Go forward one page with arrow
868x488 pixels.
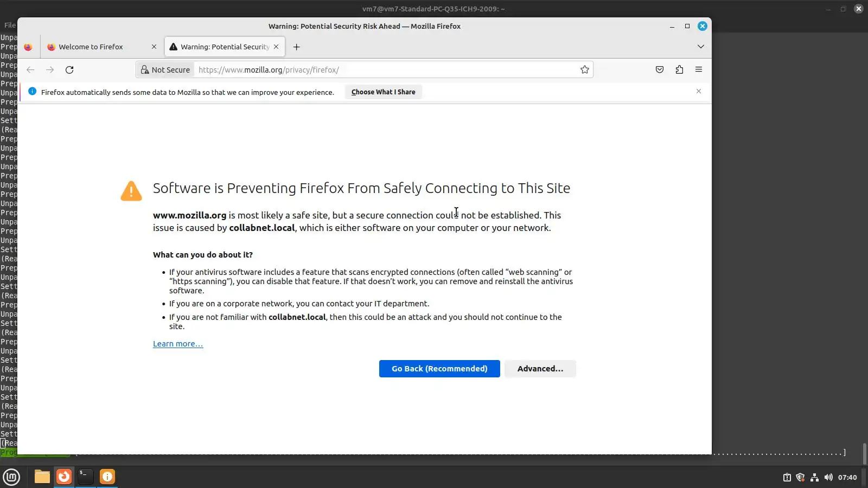click(x=50, y=70)
